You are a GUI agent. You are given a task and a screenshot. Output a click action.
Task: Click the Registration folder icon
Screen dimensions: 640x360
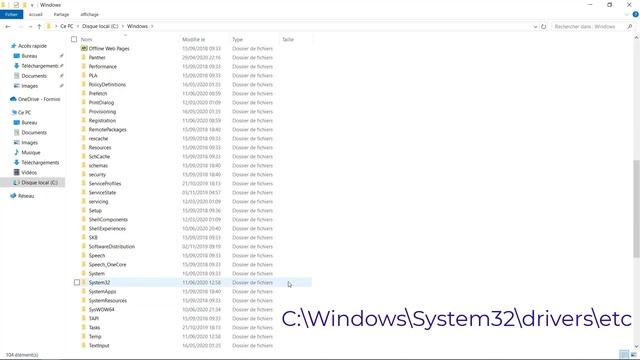84,120
